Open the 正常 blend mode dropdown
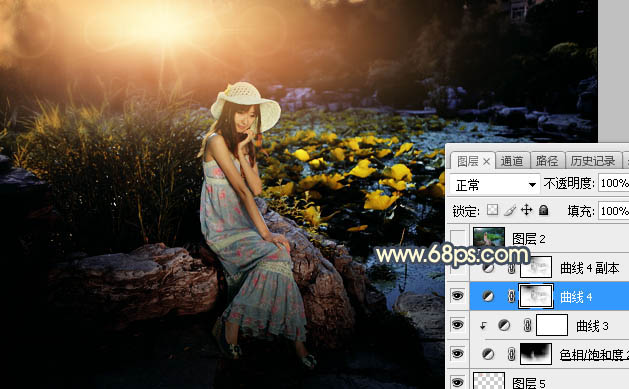 (495, 185)
